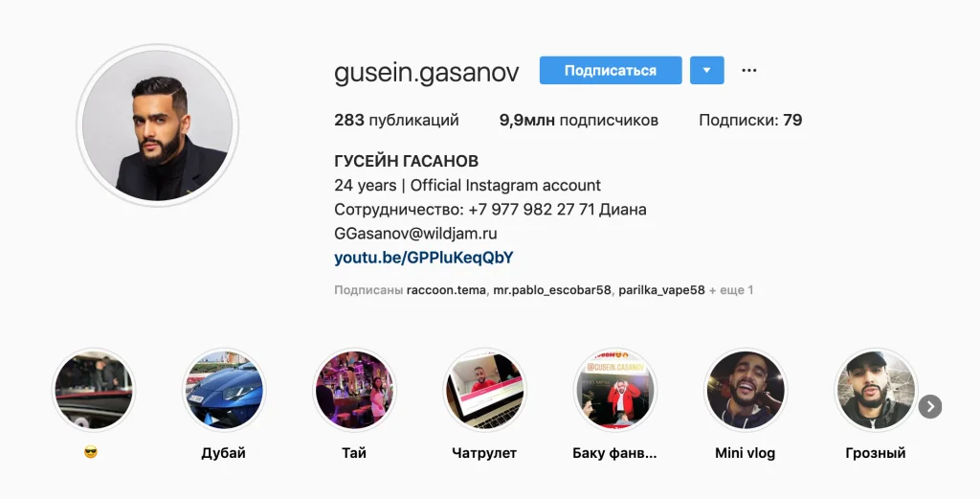The height and width of the screenshot is (499, 980).
Task: Open the sunglasses emoji highlight
Action: tap(93, 390)
